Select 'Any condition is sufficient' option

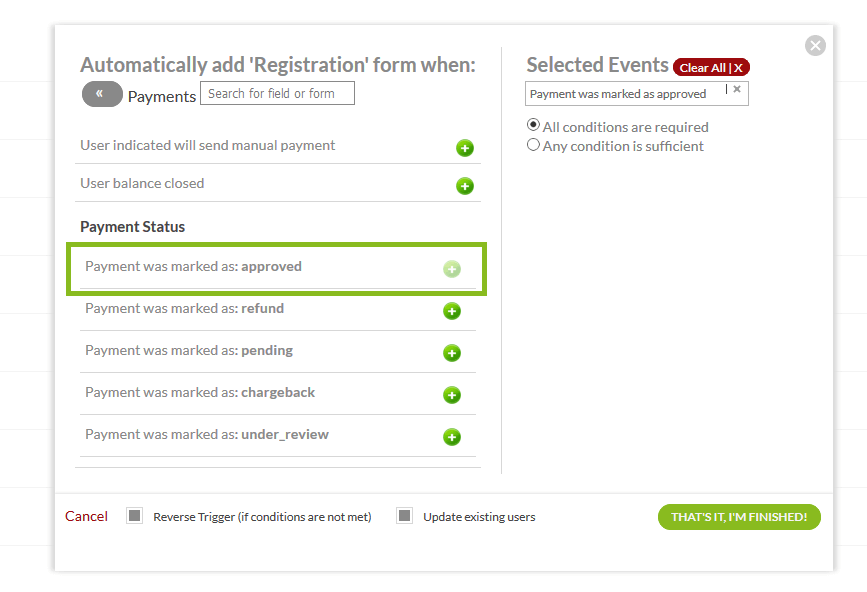tap(534, 145)
